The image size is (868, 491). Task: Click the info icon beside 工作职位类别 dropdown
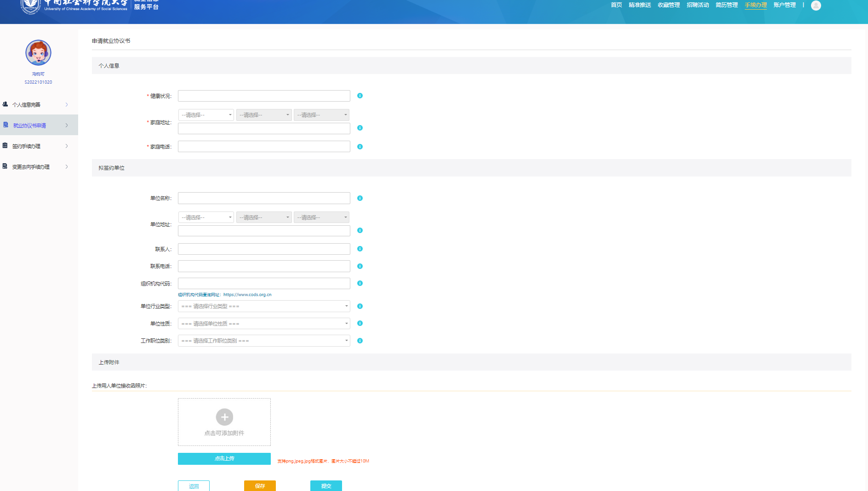pyautogui.click(x=360, y=341)
